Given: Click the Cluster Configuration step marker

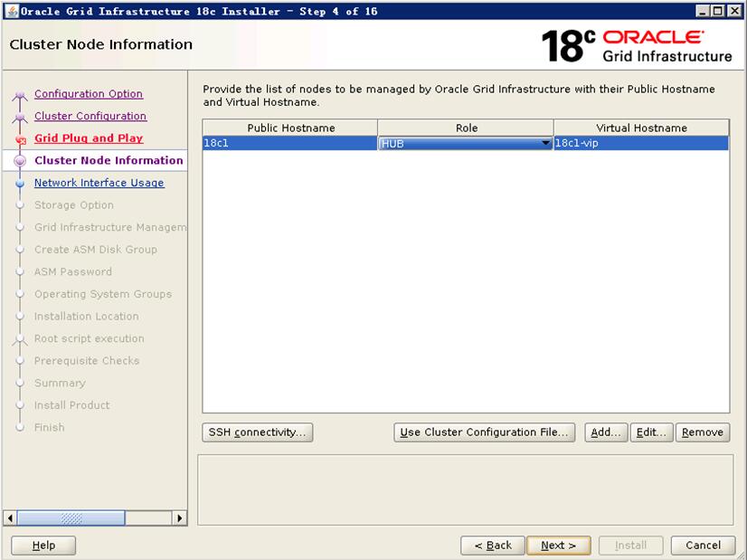Looking at the screenshot, I should click(20, 118).
